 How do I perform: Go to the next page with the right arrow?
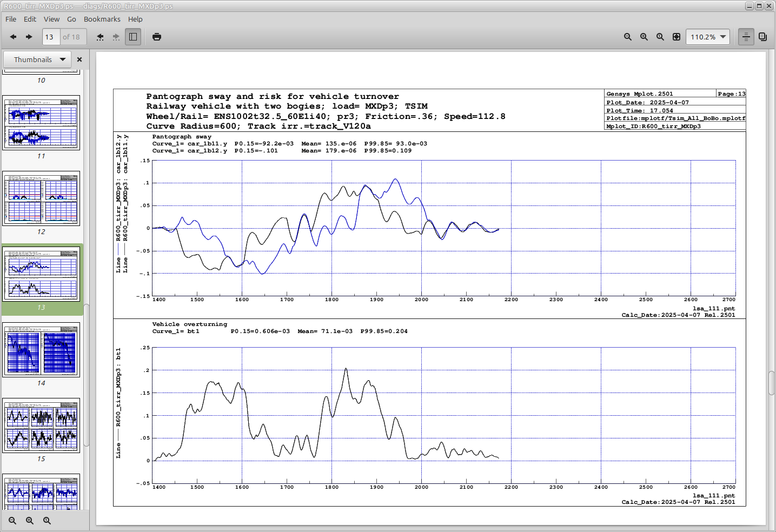point(29,37)
